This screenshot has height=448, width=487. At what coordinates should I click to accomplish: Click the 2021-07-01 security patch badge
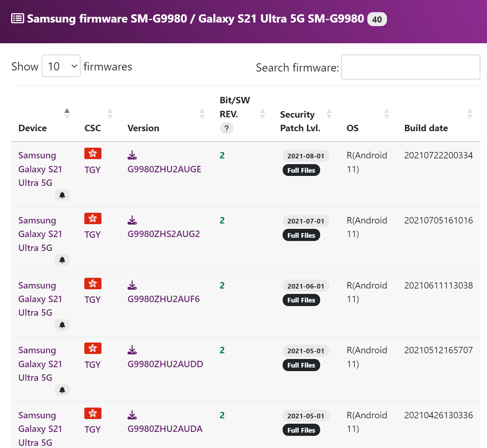tap(306, 221)
